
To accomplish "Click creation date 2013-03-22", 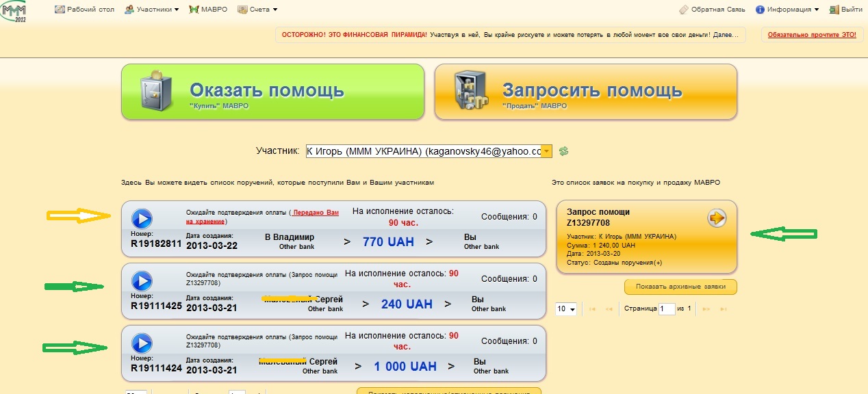I will pos(212,244).
